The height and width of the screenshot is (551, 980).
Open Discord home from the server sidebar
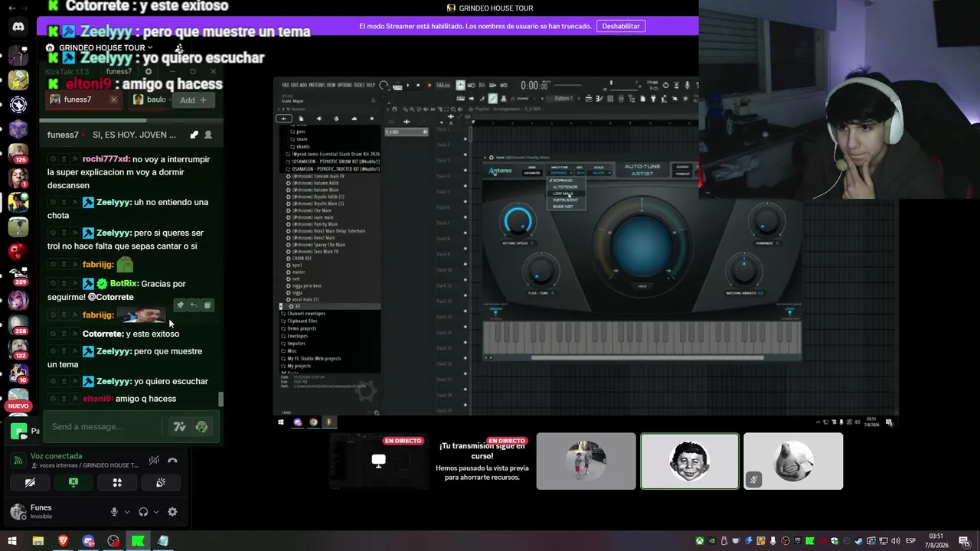coord(18,27)
